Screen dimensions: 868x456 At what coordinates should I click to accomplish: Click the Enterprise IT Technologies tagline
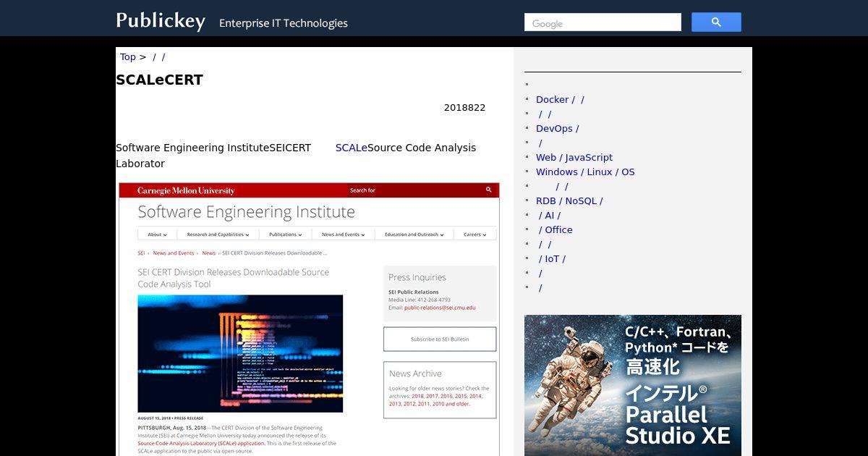[x=284, y=23]
